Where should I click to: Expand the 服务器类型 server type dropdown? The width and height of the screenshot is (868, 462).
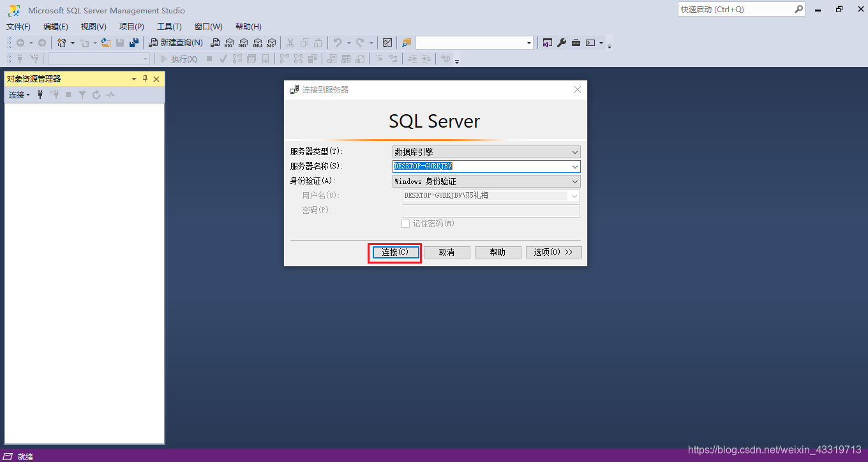[x=575, y=152]
